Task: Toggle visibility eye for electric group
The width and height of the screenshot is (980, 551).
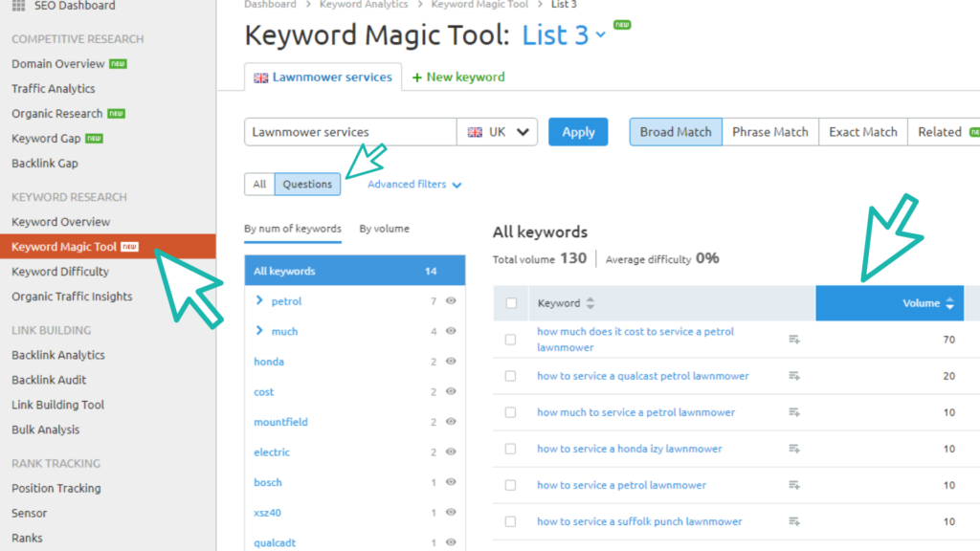Action: [451, 452]
